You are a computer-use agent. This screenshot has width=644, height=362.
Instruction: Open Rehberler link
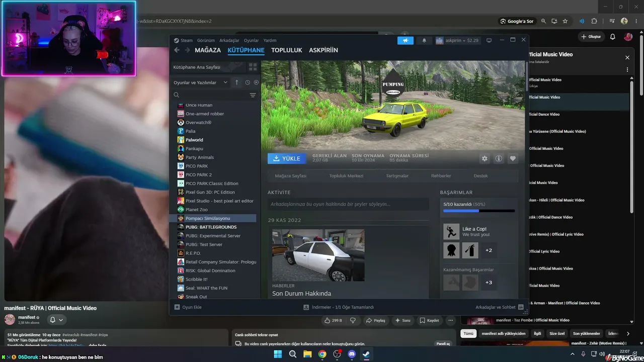pos(441,176)
